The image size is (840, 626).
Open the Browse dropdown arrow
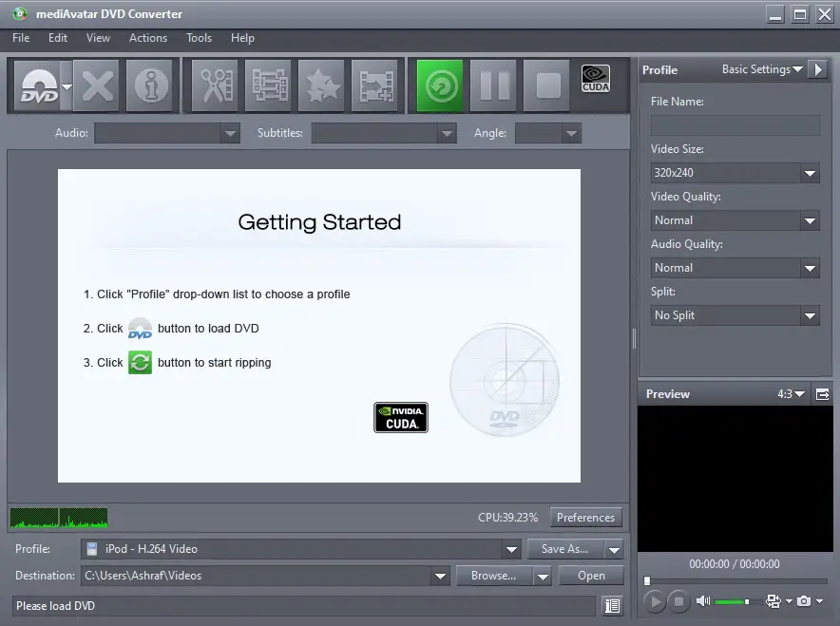(543, 577)
